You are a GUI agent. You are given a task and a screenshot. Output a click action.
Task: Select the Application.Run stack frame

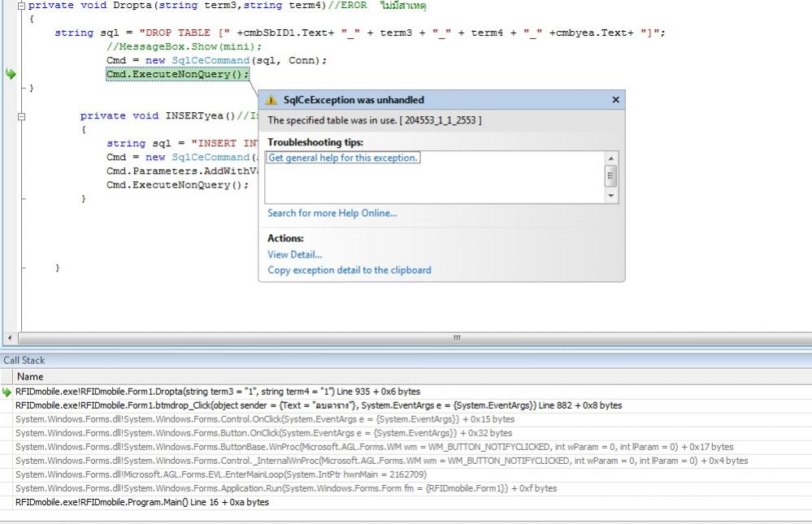click(286, 488)
